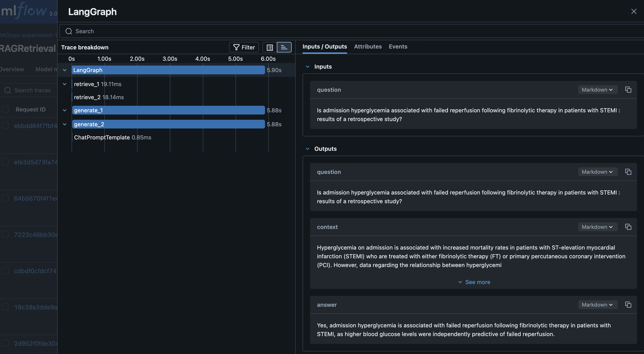The height and width of the screenshot is (354, 644).
Task: Toggle the select-all Request ID checkbox
Action: (x=5, y=109)
